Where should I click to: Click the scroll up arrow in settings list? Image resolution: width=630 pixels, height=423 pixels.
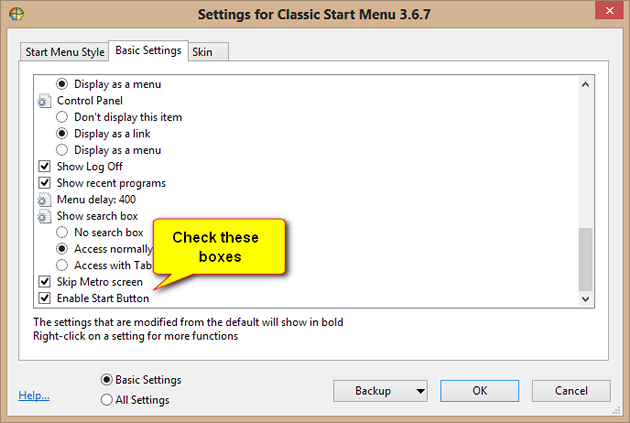click(x=585, y=84)
